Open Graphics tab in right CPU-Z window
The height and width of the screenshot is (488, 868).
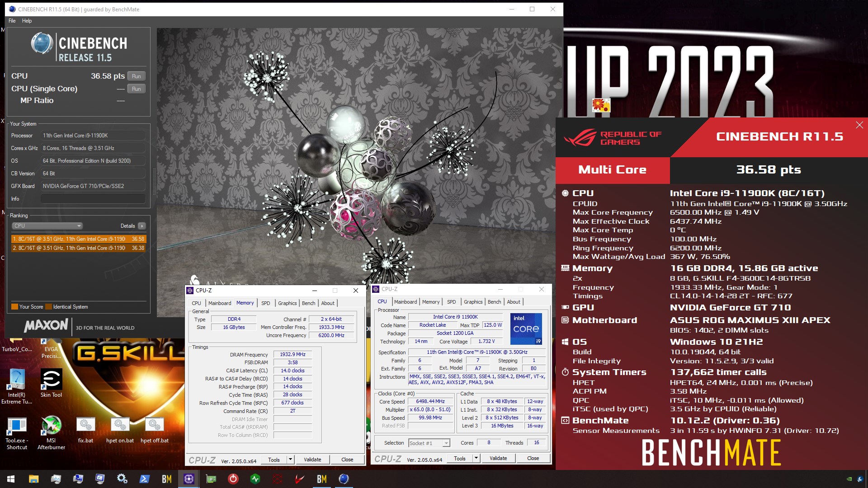473,302
